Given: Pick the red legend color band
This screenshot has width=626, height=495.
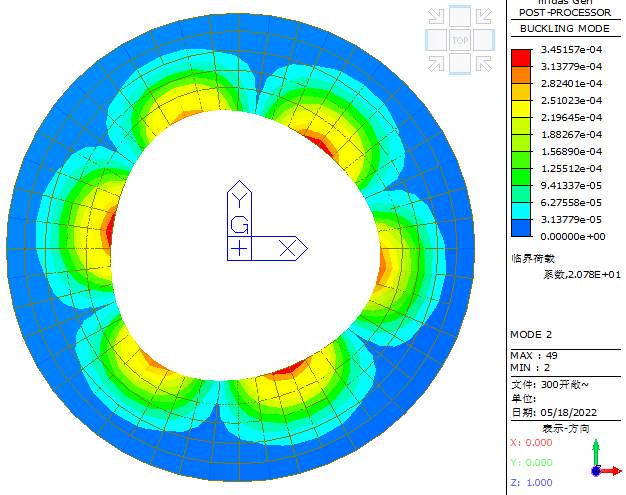Looking at the screenshot, I should click(521, 58).
